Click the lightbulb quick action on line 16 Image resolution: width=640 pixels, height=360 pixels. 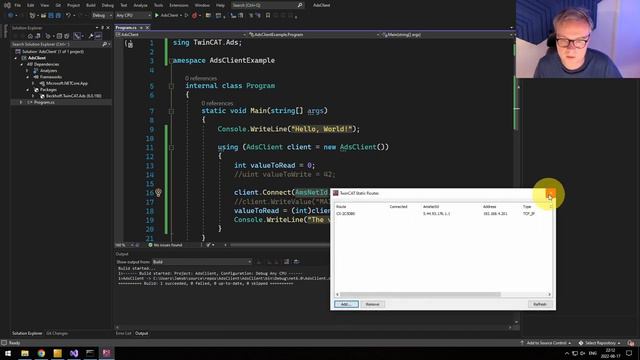coord(158,192)
